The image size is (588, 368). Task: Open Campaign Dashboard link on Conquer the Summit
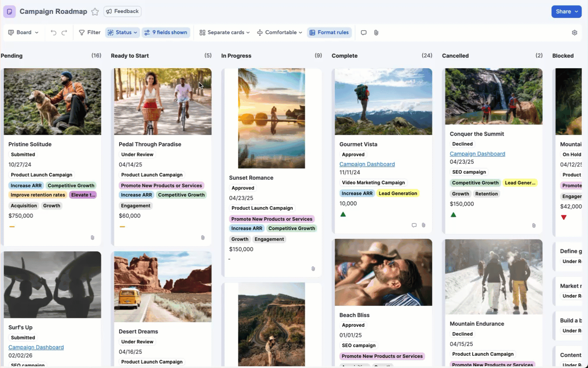477,154
